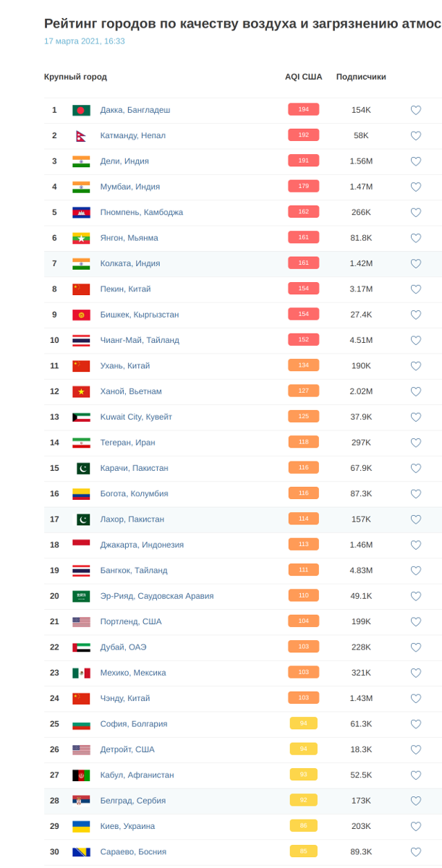The width and height of the screenshot is (442, 868).
Task: Sort by the AQI США column header
Action: pos(304,77)
